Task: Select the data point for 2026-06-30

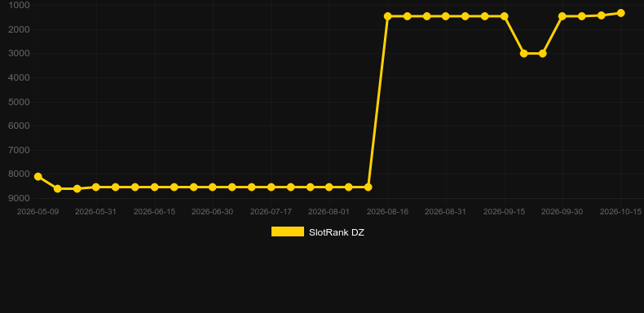Action: (212, 187)
